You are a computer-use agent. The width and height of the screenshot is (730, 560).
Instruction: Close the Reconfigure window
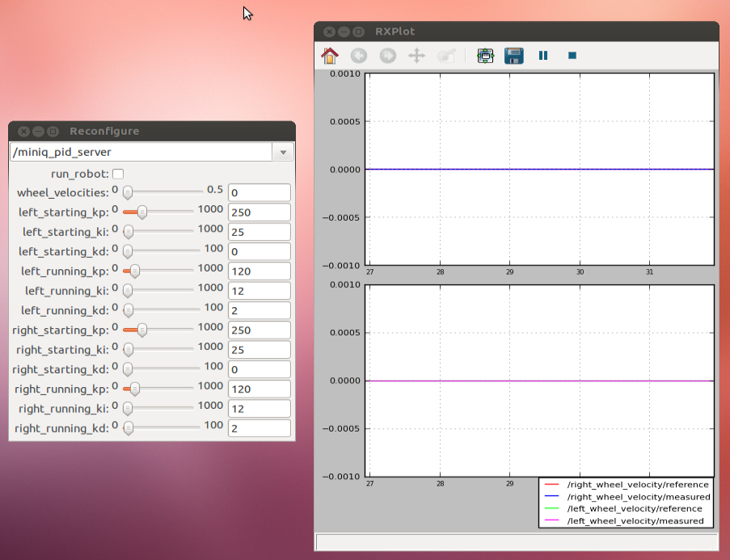point(23,131)
